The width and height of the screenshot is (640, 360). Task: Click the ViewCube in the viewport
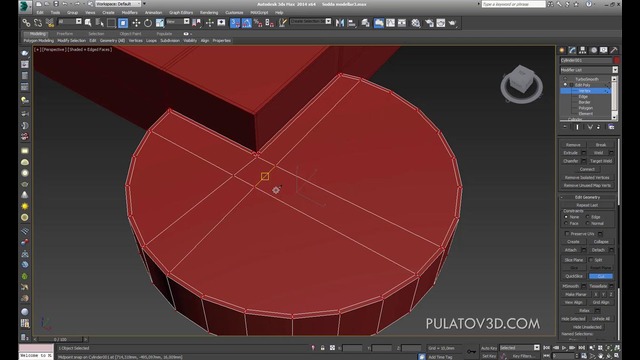521,84
